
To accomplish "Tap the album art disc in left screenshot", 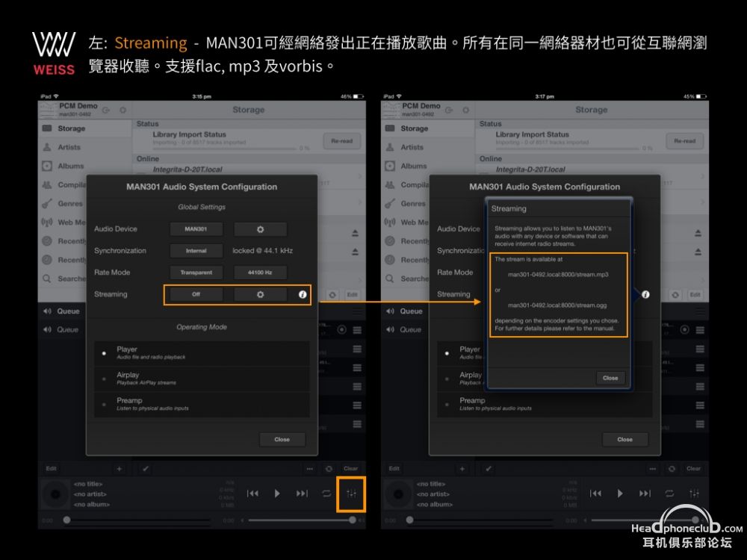I will pyautogui.click(x=56, y=494).
